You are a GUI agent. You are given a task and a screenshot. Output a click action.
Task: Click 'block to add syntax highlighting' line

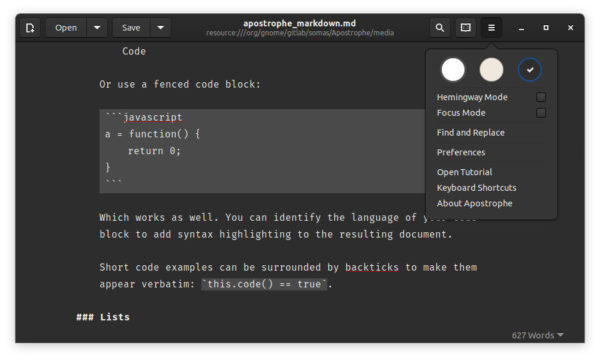pyautogui.click(x=276, y=235)
